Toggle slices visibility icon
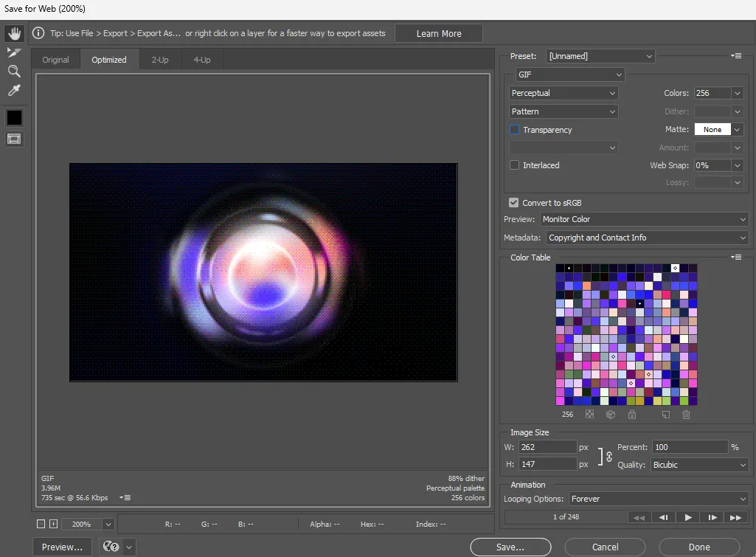 pos(14,139)
